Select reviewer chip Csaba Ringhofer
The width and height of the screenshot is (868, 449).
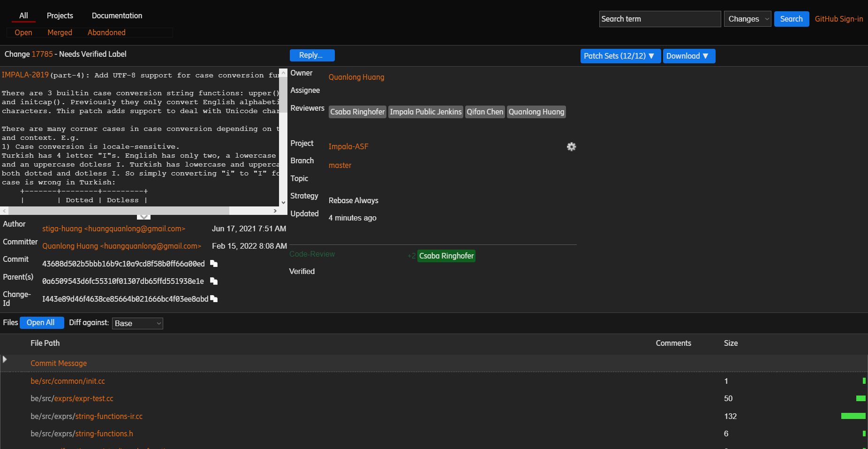pyautogui.click(x=357, y=112)
